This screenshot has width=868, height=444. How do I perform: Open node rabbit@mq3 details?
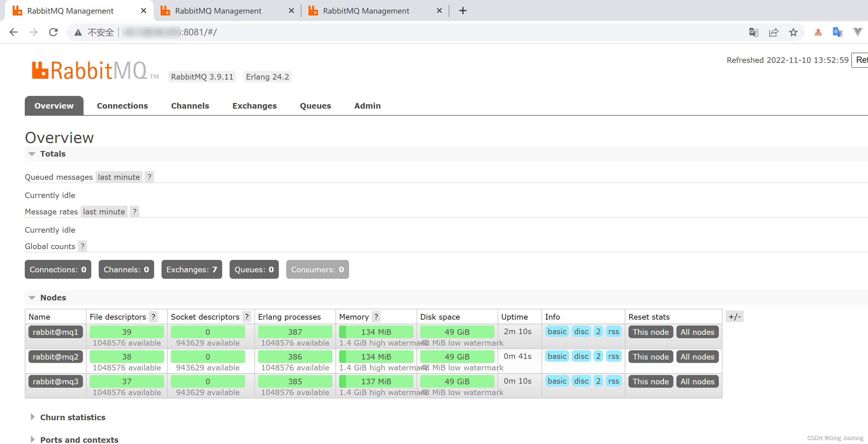coord(56,381)
